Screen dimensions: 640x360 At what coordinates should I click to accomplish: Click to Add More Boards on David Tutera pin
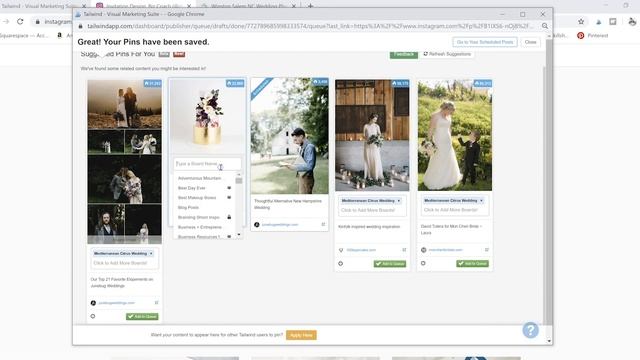click(451, 210)
